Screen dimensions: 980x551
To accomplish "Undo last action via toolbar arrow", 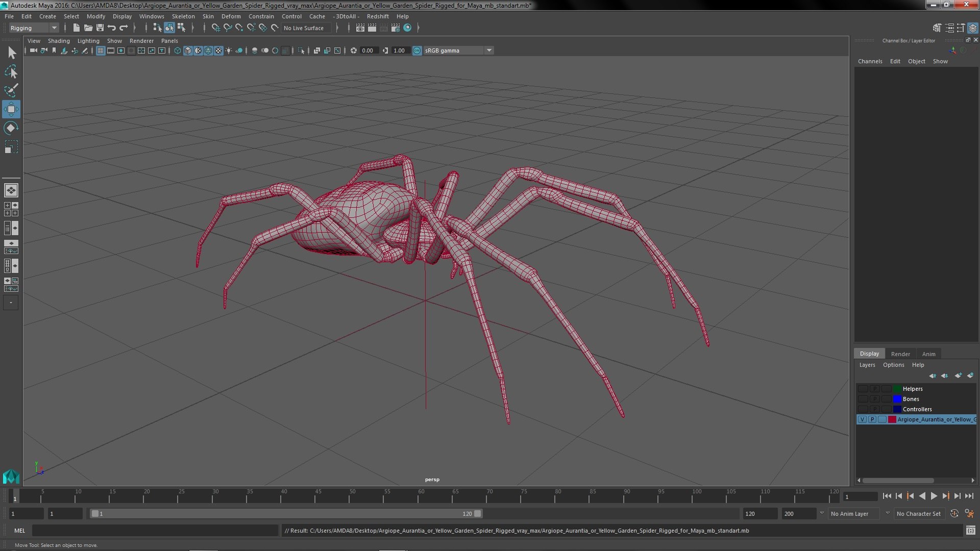I will [x=112, y=28].
